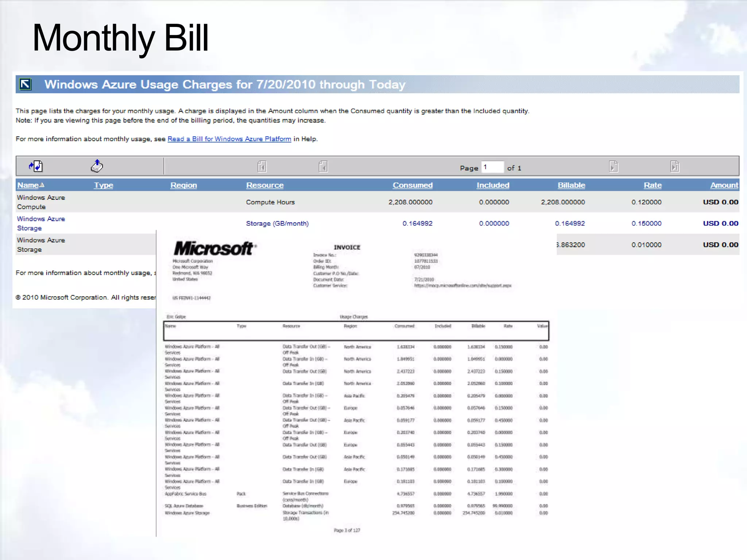Screen dimensions: 747x560
Task: Click the export report icon
Action: (x=97, y=166)
